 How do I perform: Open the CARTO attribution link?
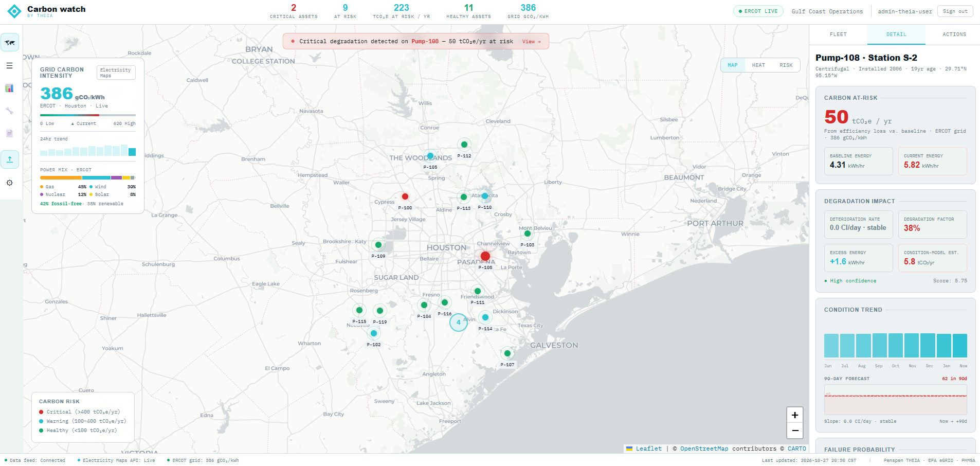click(797, 449)
